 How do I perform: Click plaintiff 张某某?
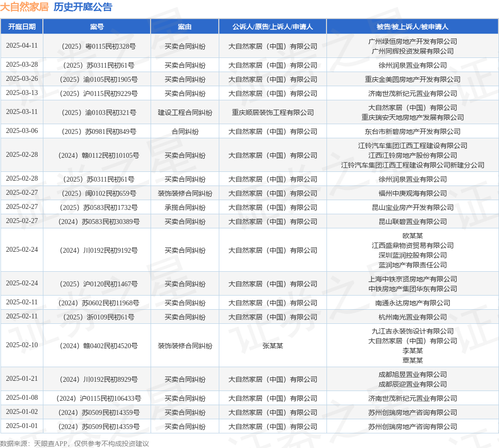[x=273, y=346]
